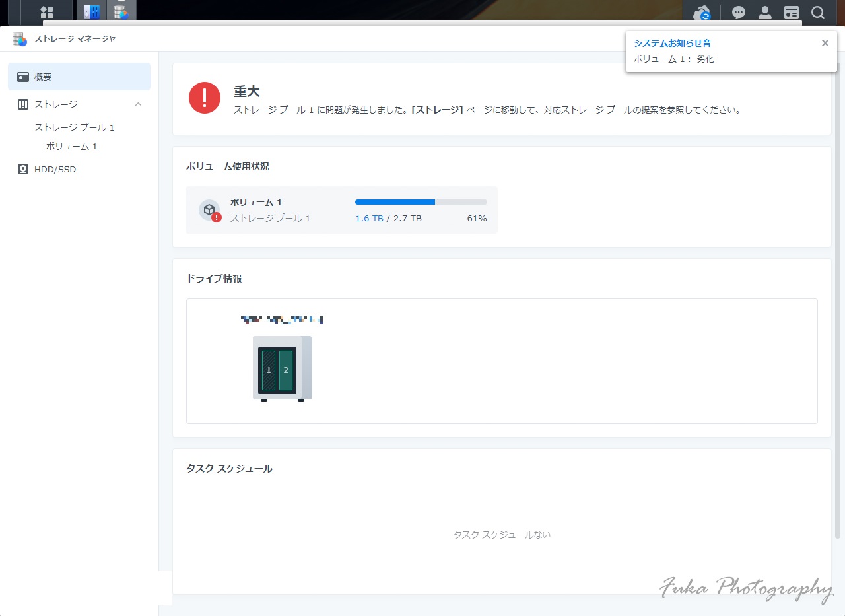Image resolution: width=845 pixels, height=616 pixels.
Task: Open the notifications speech bubble icon
Action: (739, 13)
